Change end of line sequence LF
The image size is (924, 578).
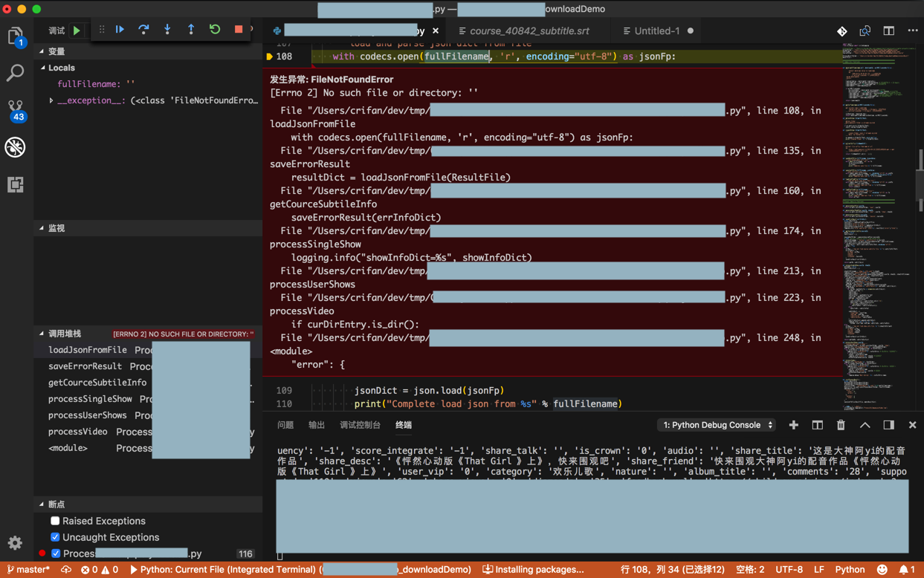(819, 570)
